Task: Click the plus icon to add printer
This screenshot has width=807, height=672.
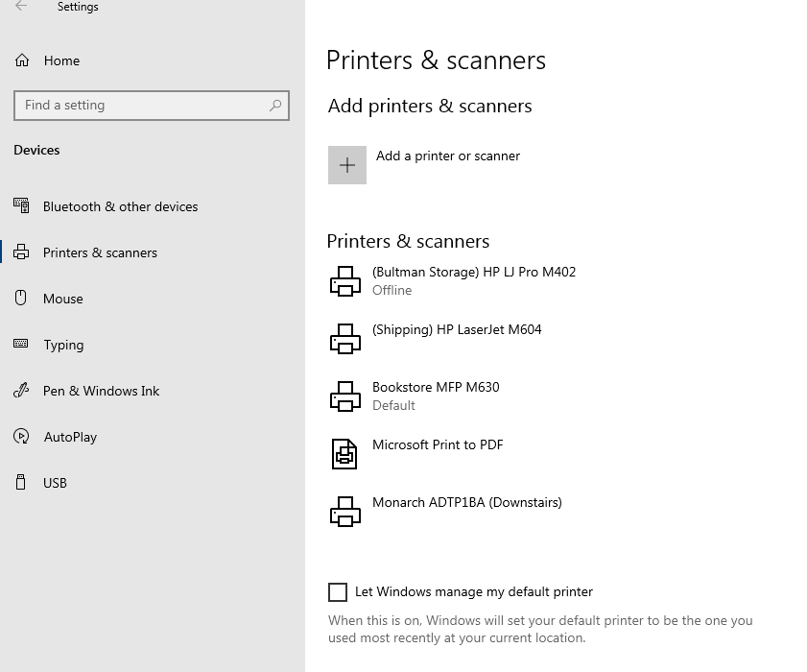Action: tap(347, 165)
